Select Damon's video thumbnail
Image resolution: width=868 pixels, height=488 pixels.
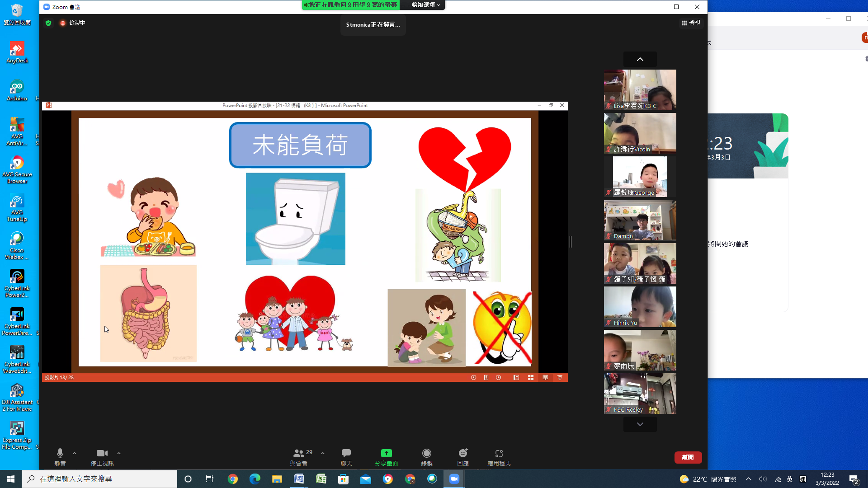coord(640,220)
